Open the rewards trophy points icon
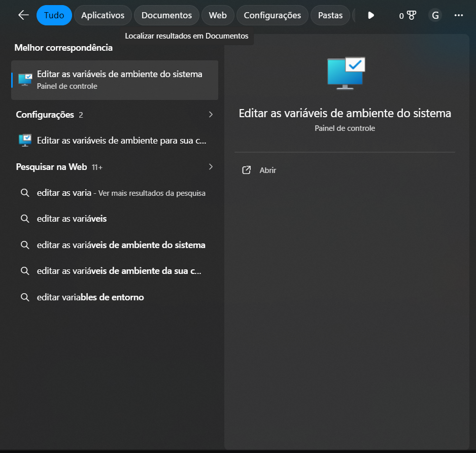476x453 pixels. pos(407,15)
